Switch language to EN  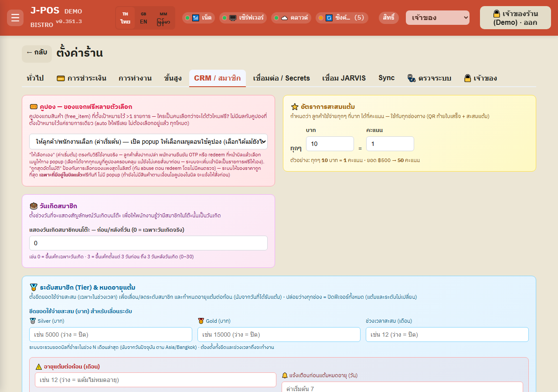coord(143,18)
